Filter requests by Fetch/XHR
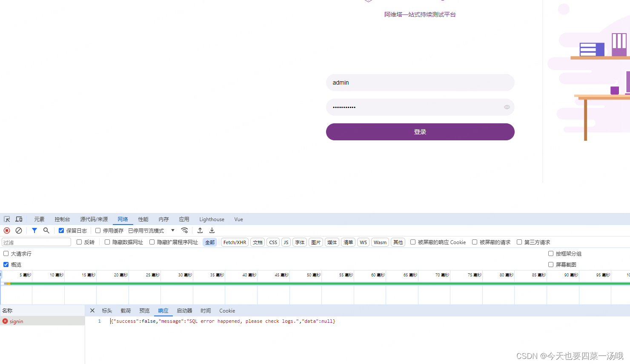Viewport: 630px width, 364px height. click(235, 242)
